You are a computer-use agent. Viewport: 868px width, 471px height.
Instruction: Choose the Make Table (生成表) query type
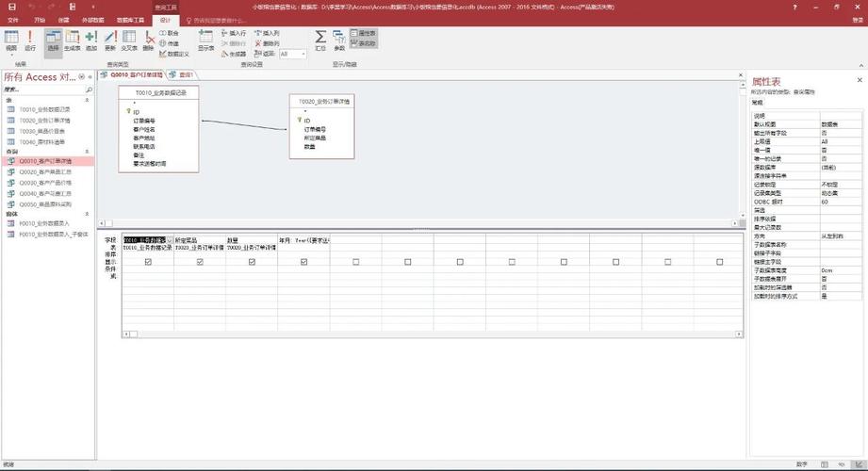click(x=72, y=41)
